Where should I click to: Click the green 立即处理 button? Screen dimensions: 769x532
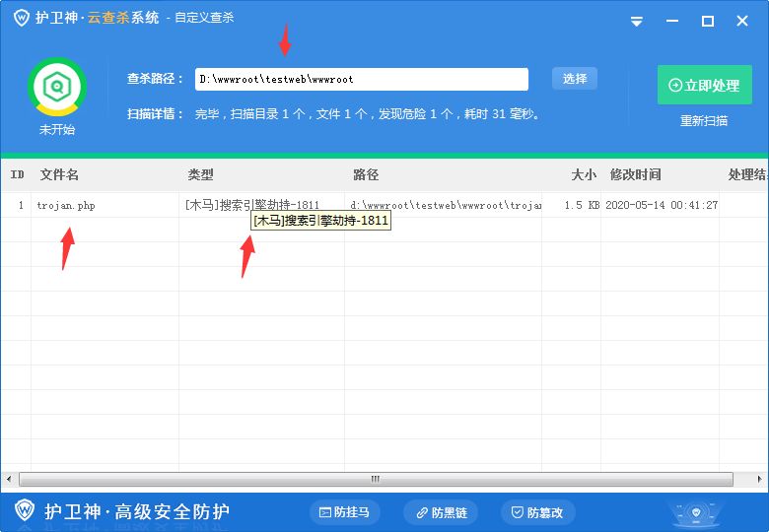pos(704,86)
